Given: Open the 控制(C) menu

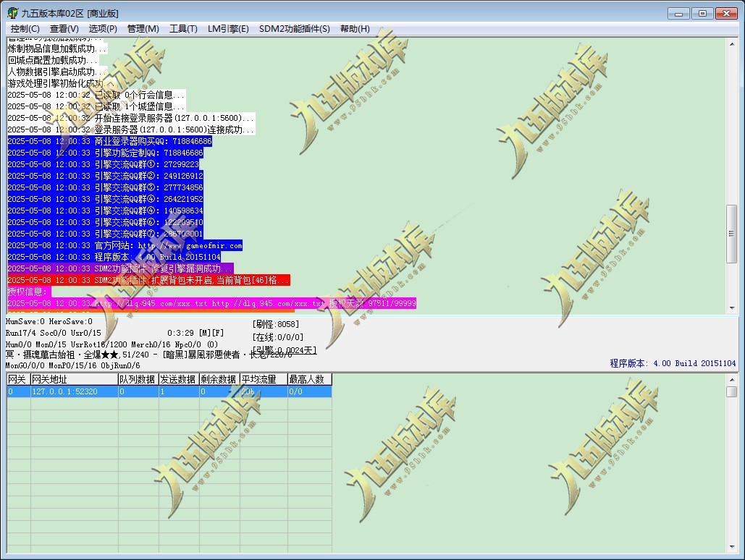Looking at the screenshot, I should (x=25, y=29).
